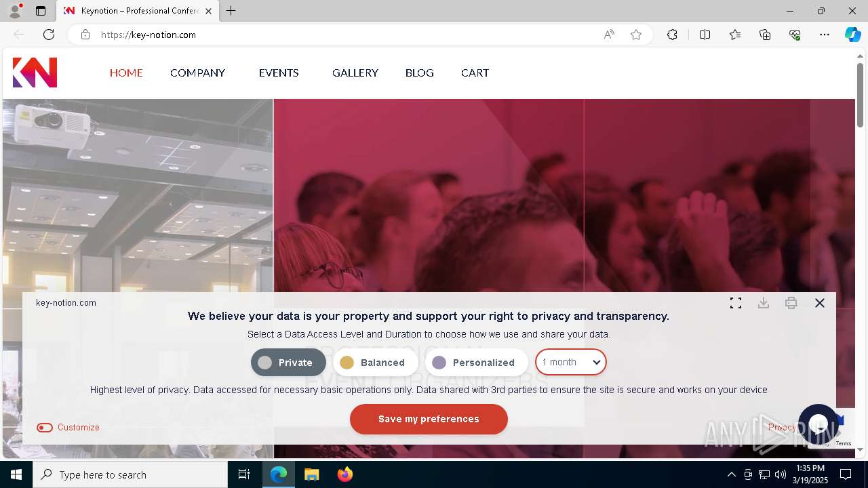The height and width of the screenshot is (488, 868).
Task: Reload the page in Edge
Action: [49, 35]
